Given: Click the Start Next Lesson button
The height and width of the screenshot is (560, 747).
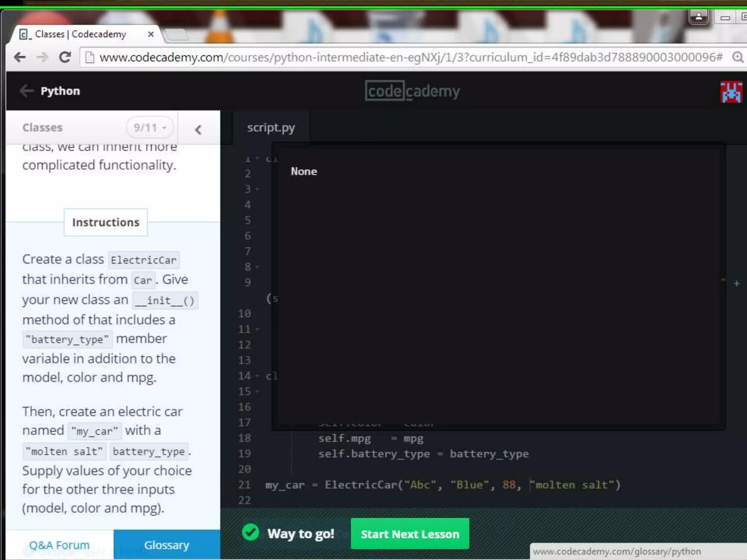Looking at the screenshot, I should [410, 534].
